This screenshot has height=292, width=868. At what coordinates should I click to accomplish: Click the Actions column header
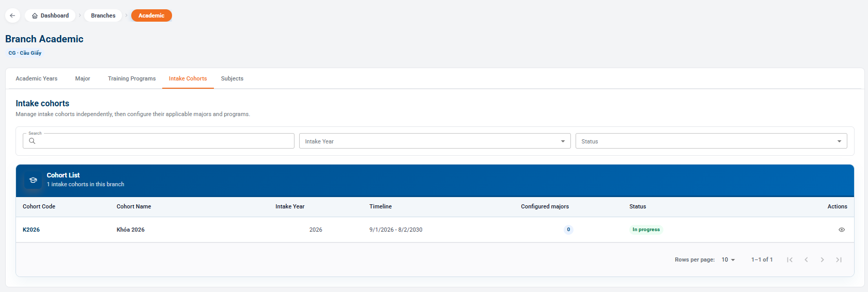pos(837,206)
